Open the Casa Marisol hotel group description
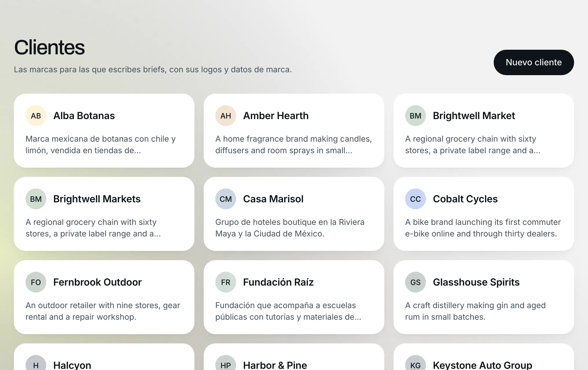This screenshot has height=370, width=588. pos(290,228)
